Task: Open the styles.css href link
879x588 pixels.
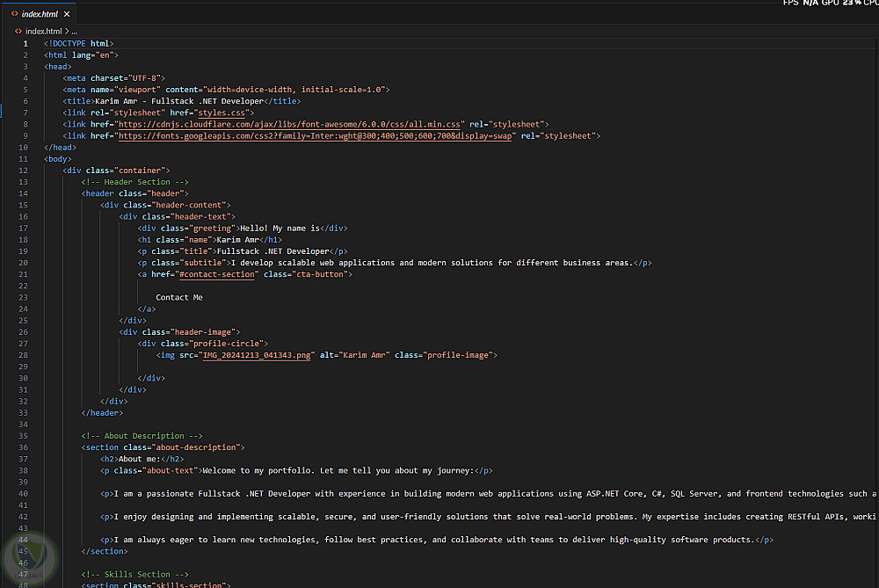Action: click(224, 113)
